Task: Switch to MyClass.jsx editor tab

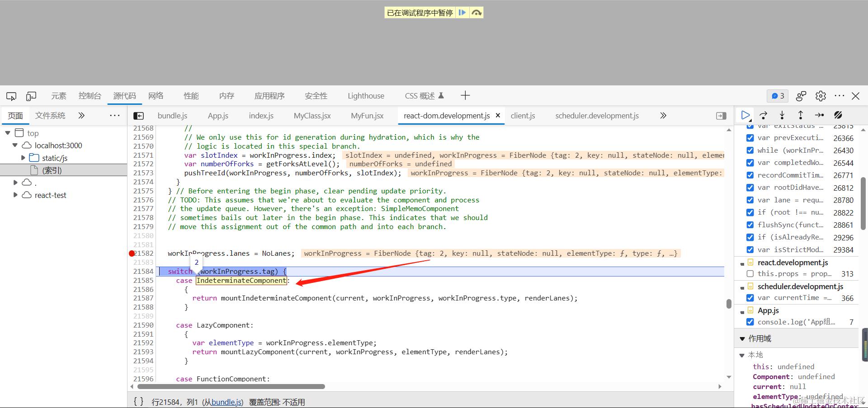Action: tap(312, 116)
